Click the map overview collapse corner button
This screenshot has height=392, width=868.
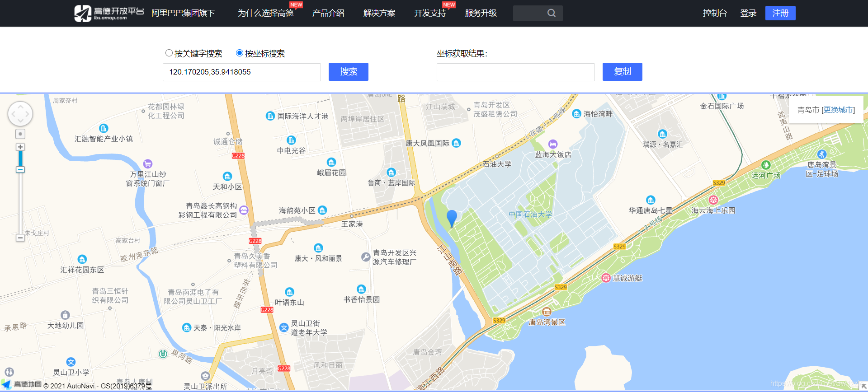pyautogui.click(x=863, y=385)
